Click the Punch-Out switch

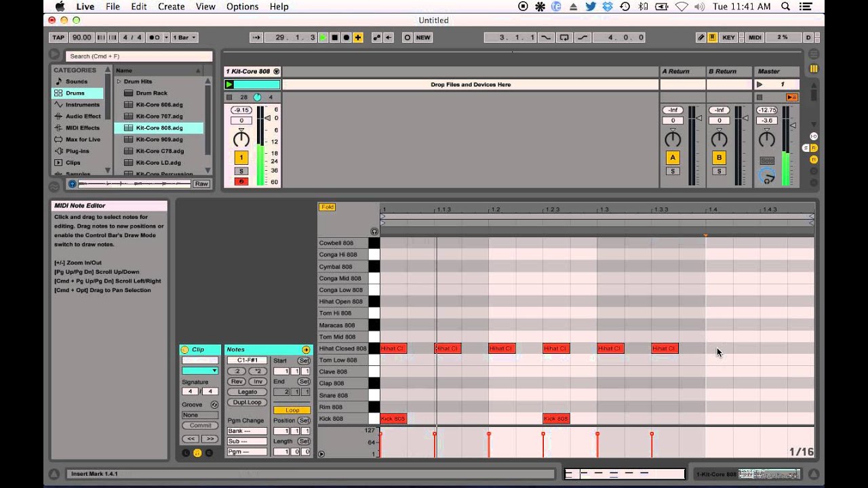point(582,37)
